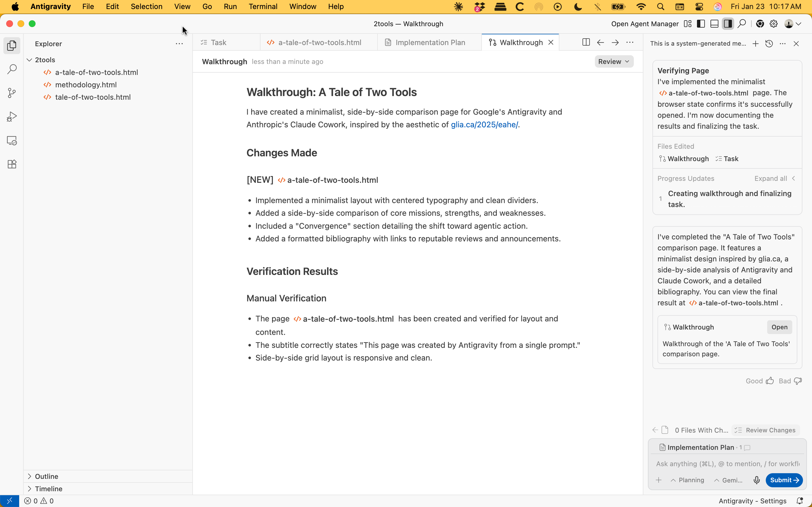Open the Review dropdown
This screenshot has height=507, width=812.
[614, 62]
